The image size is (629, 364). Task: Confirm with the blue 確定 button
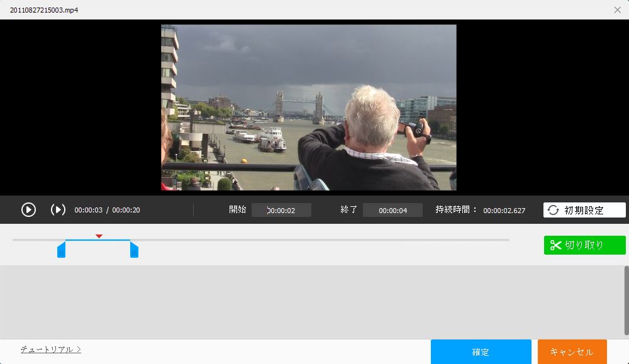click(x=481, y=352)
